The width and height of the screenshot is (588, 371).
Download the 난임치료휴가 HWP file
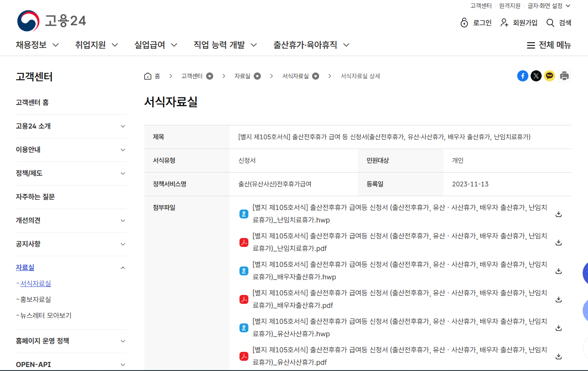click(558, 214)
